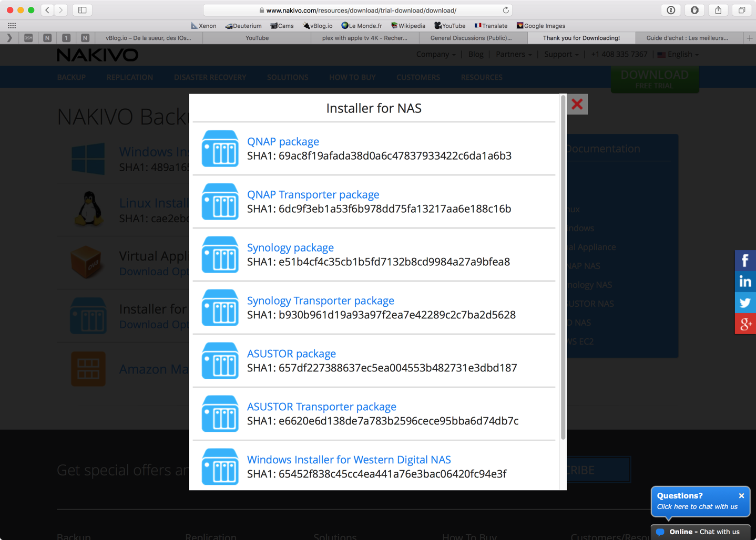Open the Blog link in the header
The height and width of the screenshot is (540, 756).
476,54
